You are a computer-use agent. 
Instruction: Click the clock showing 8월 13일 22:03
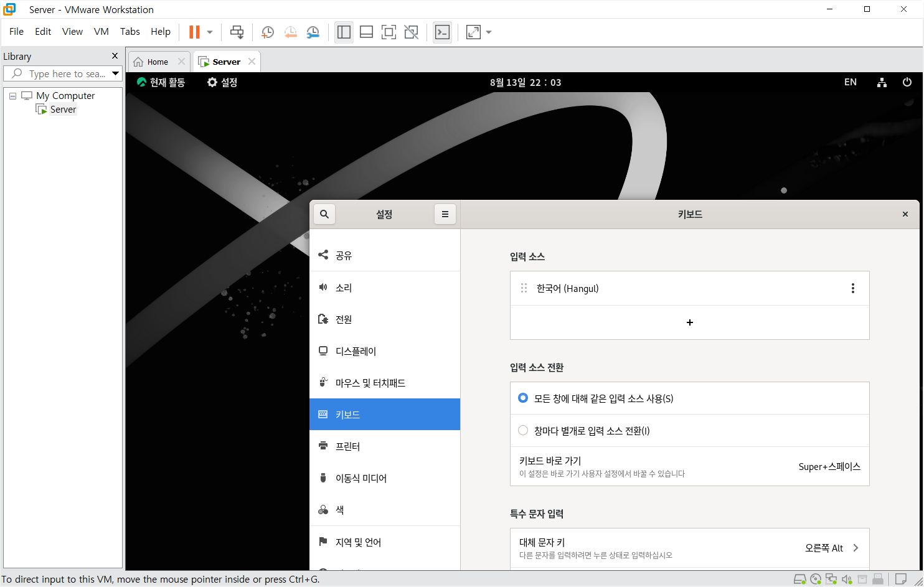point(526,82)
